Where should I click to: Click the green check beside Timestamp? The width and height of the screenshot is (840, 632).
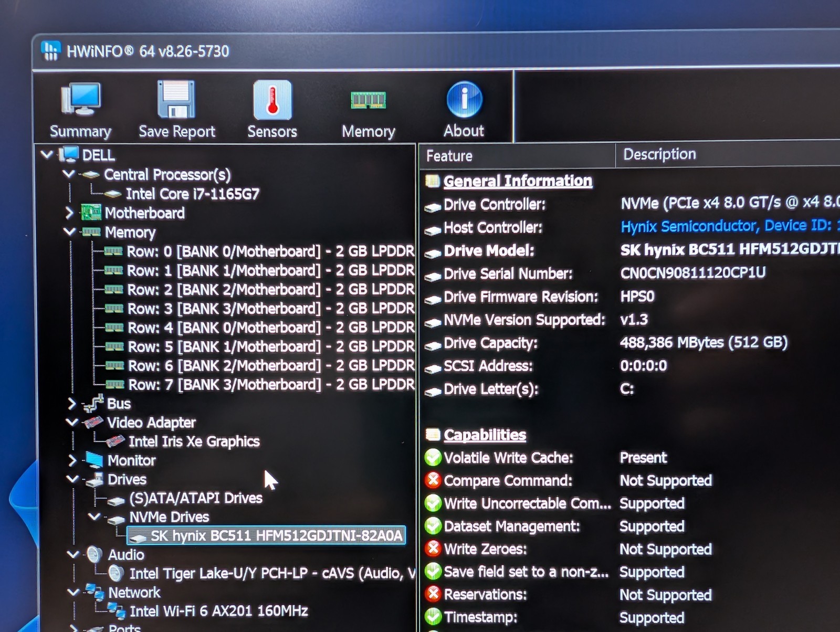click(x=433, y=617)
